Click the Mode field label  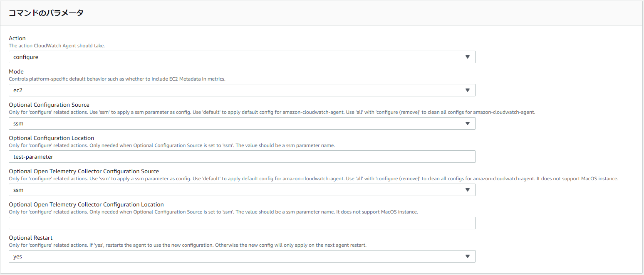[16, 71]
